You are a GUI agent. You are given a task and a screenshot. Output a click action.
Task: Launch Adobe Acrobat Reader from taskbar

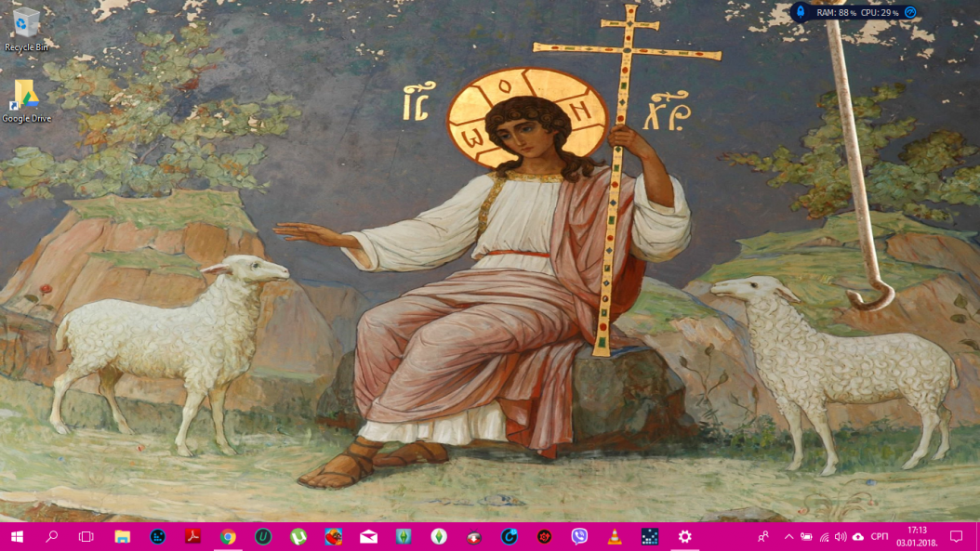(x=192, y=537)
